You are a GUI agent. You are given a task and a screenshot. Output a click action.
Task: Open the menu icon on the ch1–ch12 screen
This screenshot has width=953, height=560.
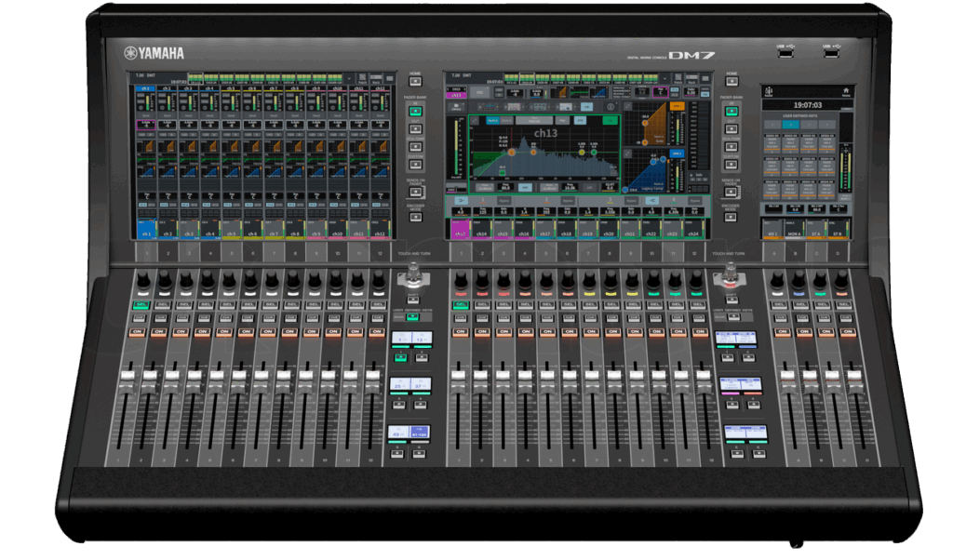[x=390, y=78]
